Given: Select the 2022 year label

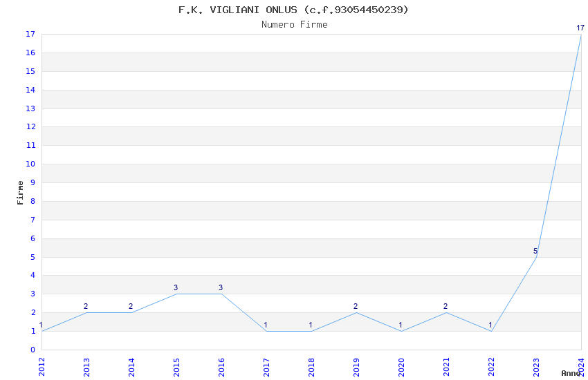Looking at the screenshot, I should coord(492,367).
